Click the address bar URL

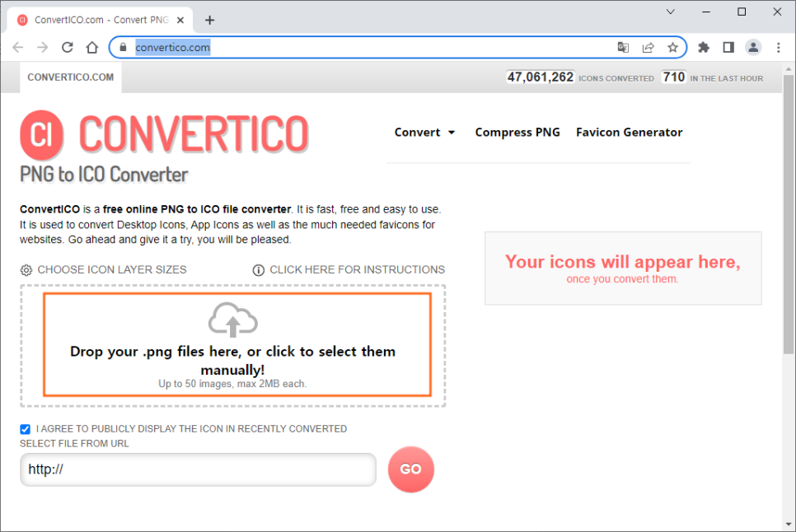(172, 47)
